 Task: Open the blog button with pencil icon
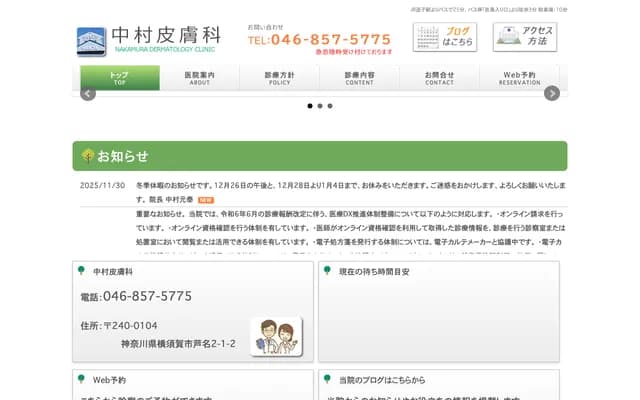445,37
